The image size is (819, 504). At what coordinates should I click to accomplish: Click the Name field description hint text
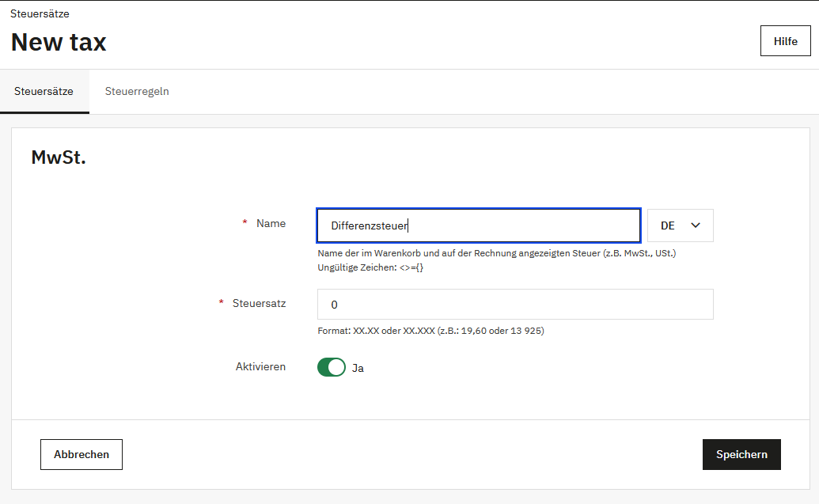click(496, 253)
